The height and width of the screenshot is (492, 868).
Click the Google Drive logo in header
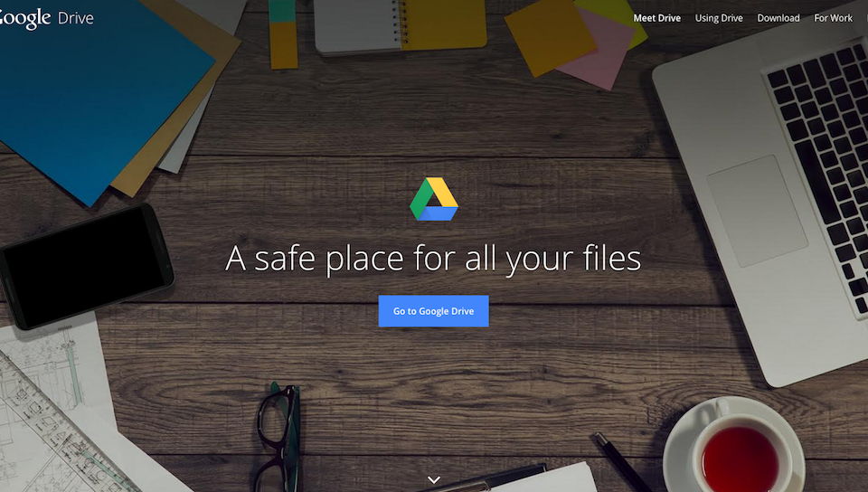tap(46, 18)
